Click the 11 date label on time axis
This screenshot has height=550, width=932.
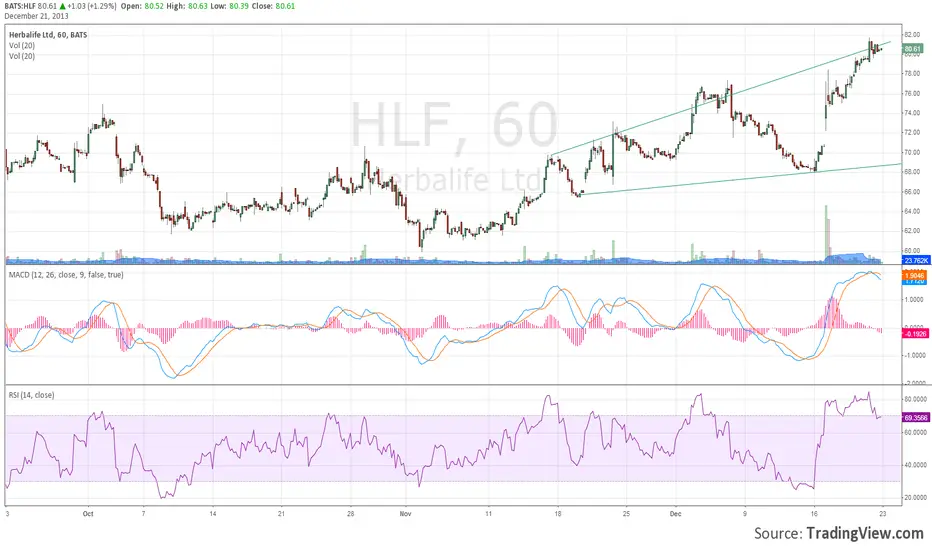[489, 513]
